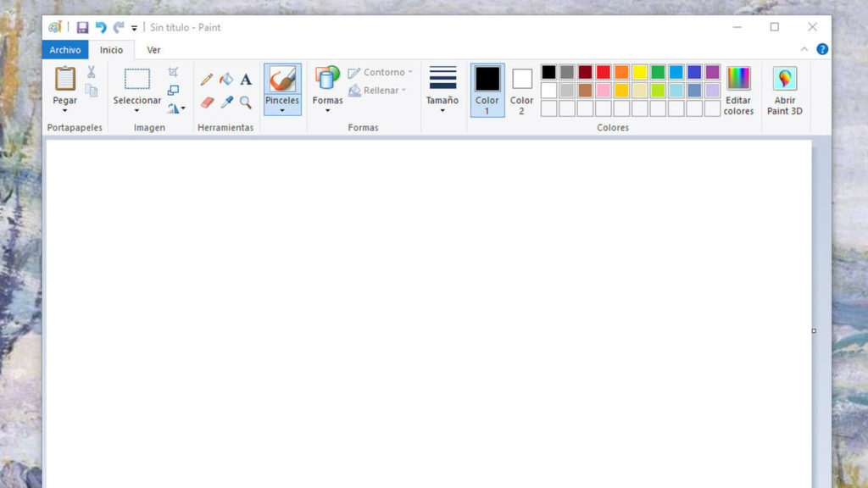The image size is (868, 488).
Task: Open Editar colores
Action: point(737,89)
